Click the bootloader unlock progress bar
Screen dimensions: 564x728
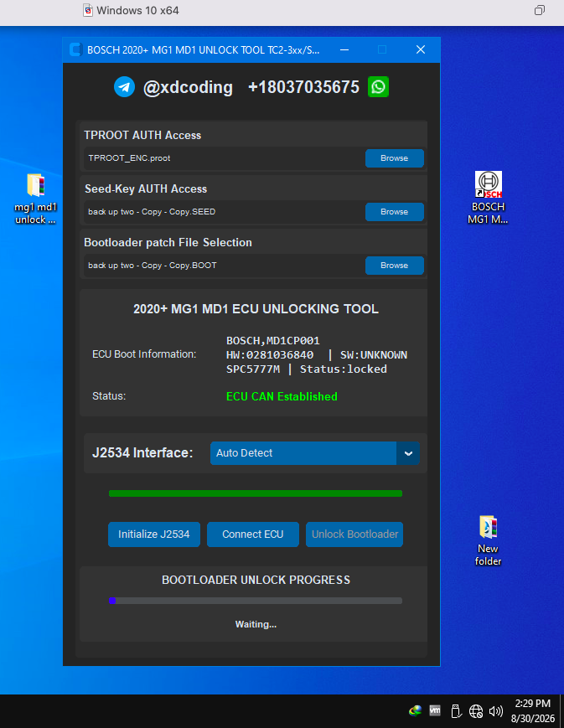256,601
